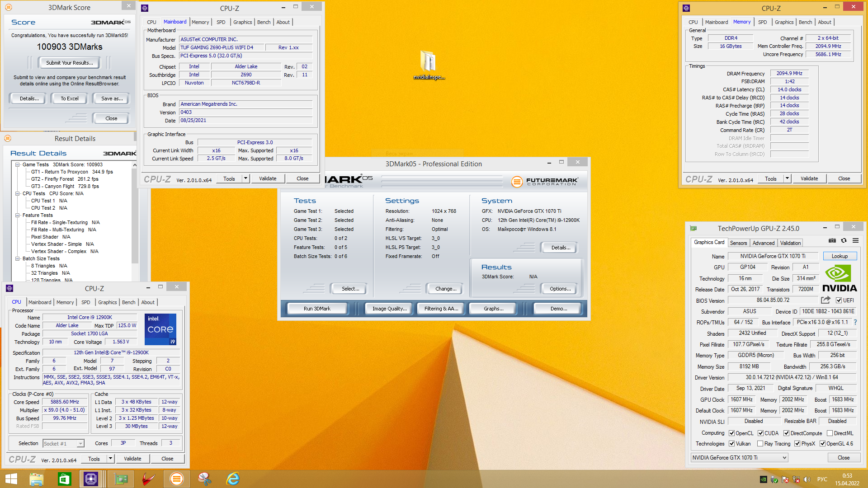Click the Filtering & AA button
The image size is (868, 488).
(x=441, y=309)
